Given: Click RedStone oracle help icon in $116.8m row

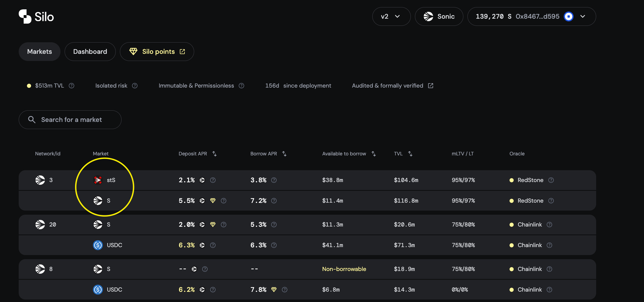Looking at the screenshot, I should click(x=551, y=201).
